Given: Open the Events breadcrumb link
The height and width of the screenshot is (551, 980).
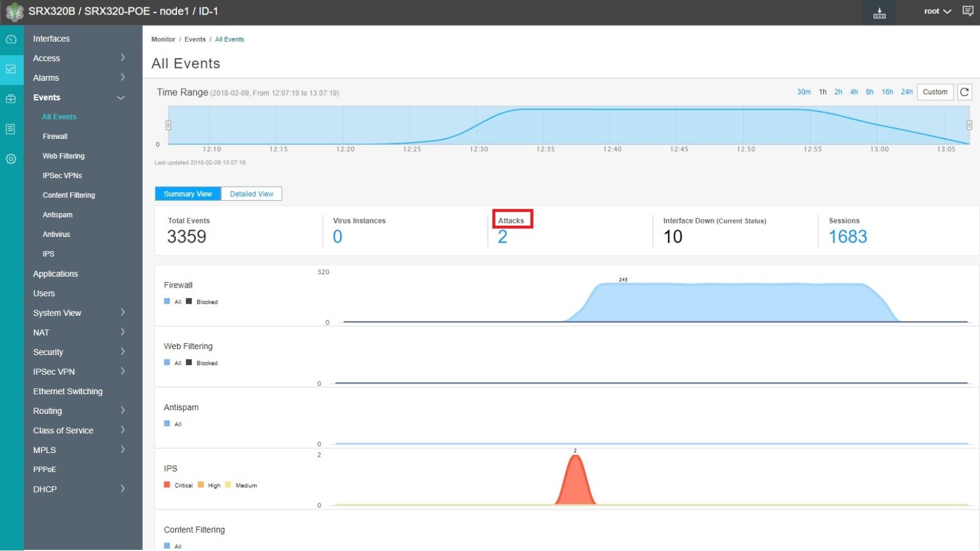Looking at the screenshot, I should 195,39.
